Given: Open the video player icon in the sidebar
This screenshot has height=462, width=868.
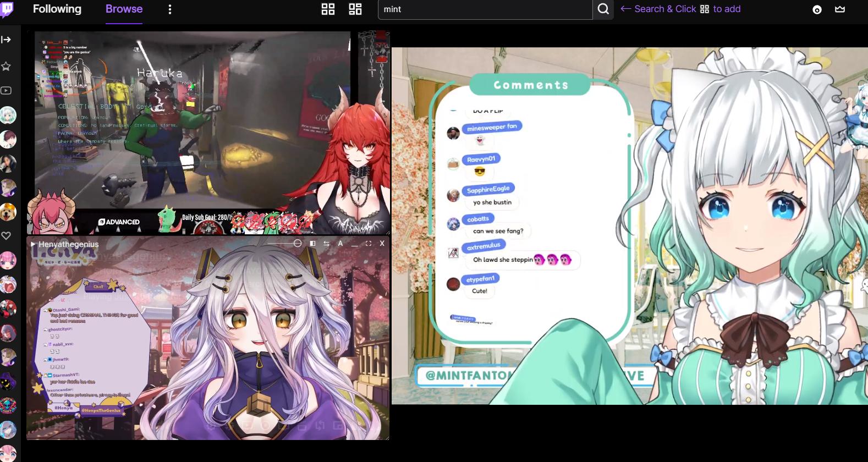Looking at the screenshot, I should click(x=6, y=91).
